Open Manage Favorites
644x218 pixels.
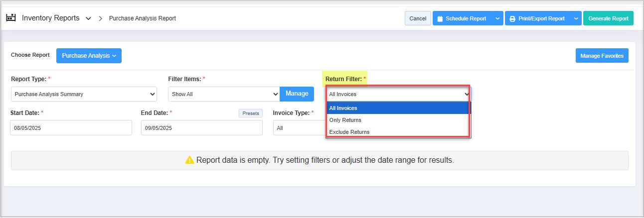tap(602, 56)
